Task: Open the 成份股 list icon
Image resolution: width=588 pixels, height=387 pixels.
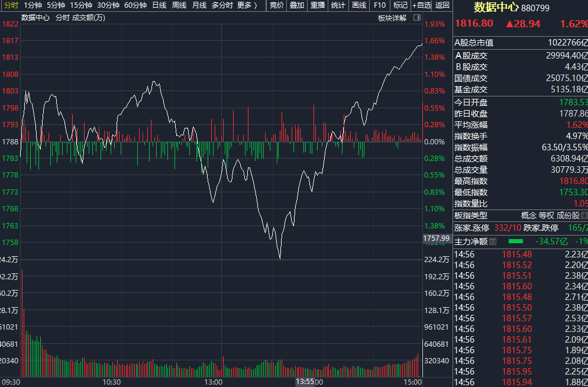Action: (x=584, y=215)
